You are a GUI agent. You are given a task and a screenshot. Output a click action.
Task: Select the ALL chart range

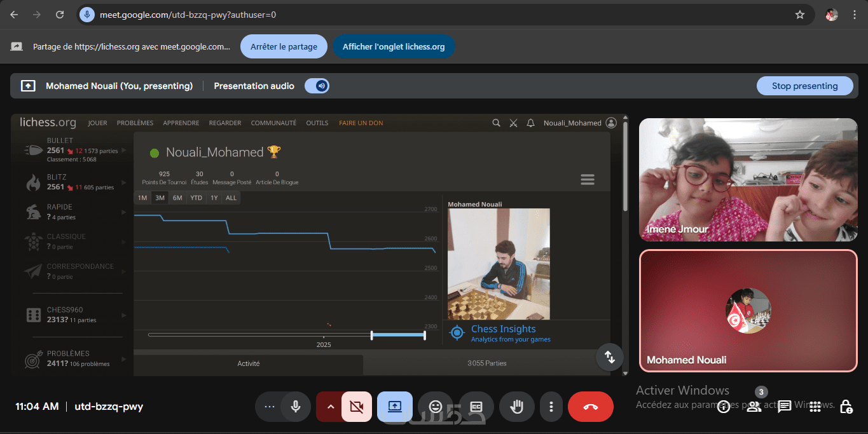point(231,198)
